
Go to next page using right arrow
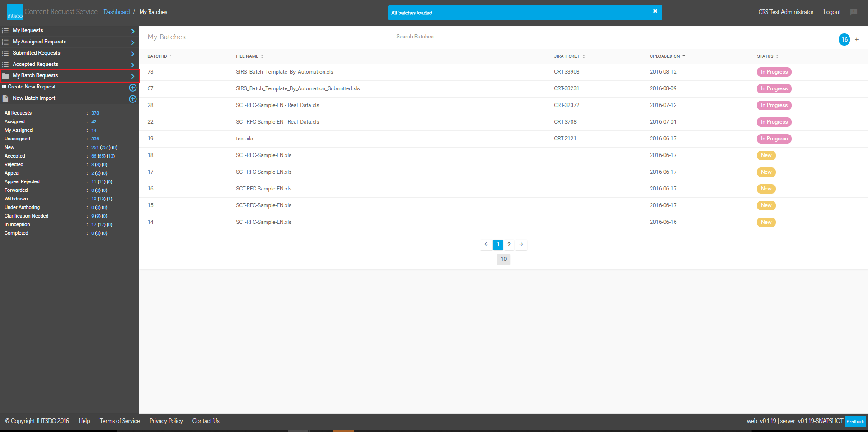521,244
